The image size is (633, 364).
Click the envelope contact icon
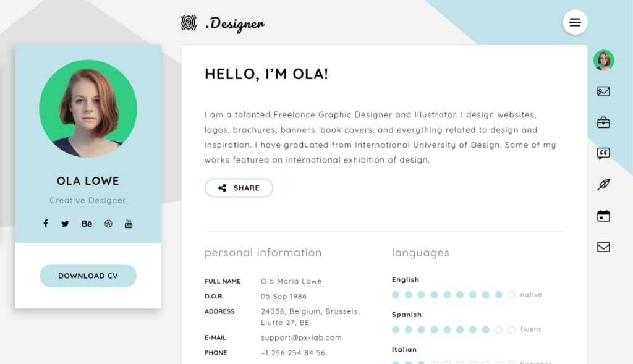coord(603,247)
